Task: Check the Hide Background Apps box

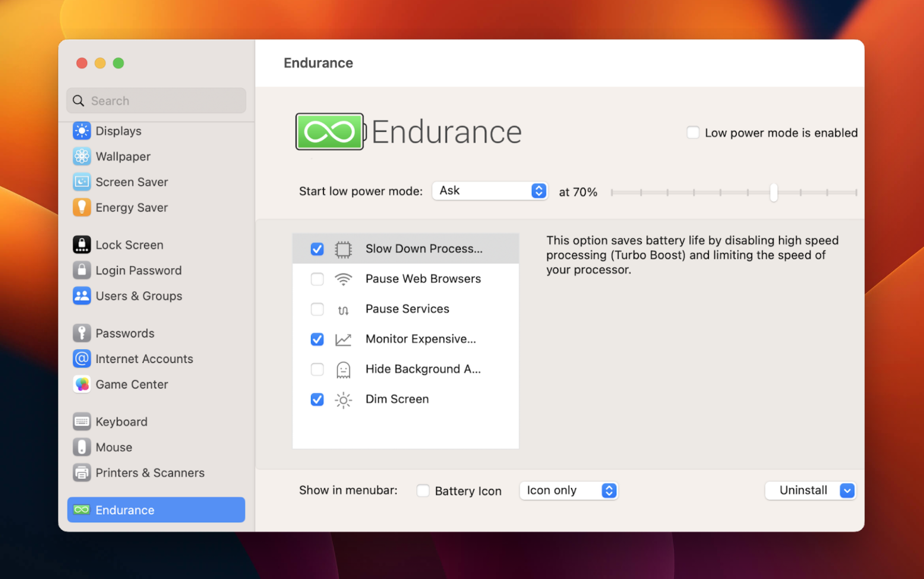Action: click(317, 369)
